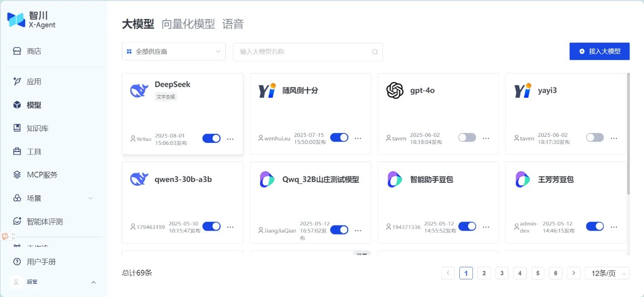Go to next page using right arrow
The height and width of the screenshot is (297, 644).
pos(574,273)
